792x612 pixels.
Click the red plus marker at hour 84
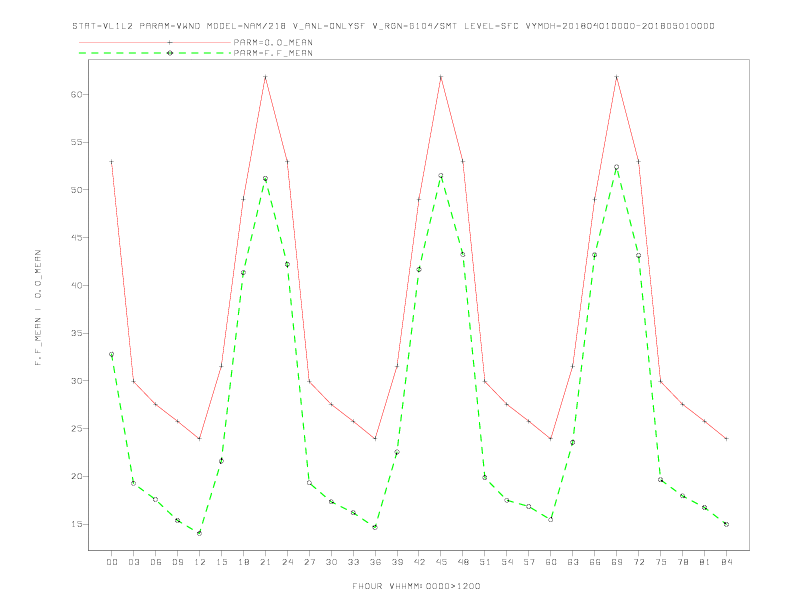tap(727, 439)
